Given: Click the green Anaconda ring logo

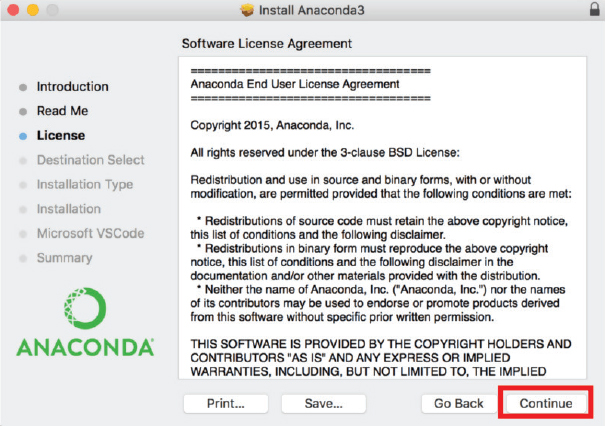Looking at the screenshot, I should pyautogui.click(x=85, y=309).
